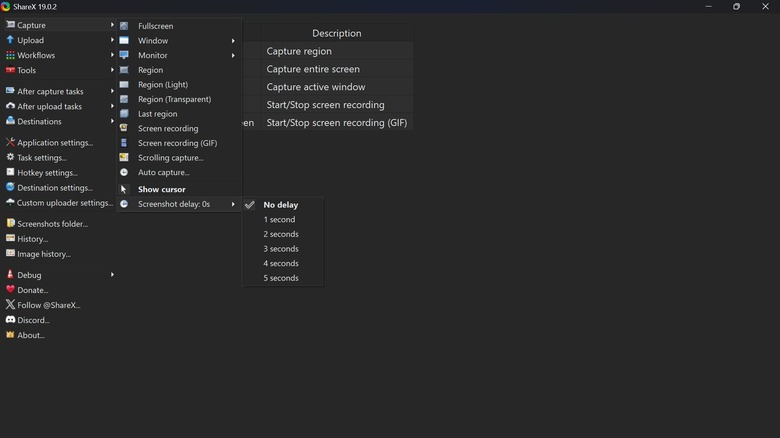Expand the Window submenu arrow
The width and height of the screenshot is (780, 438).
[233, 41]
